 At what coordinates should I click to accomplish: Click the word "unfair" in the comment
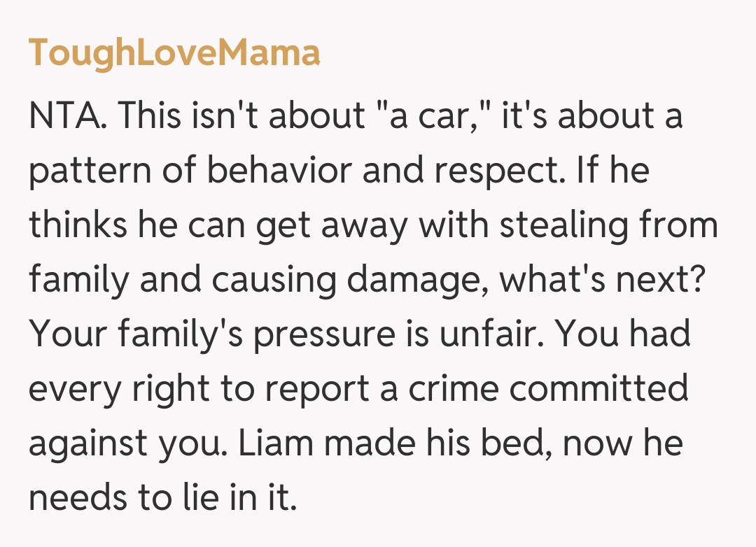tap(491, 336)
